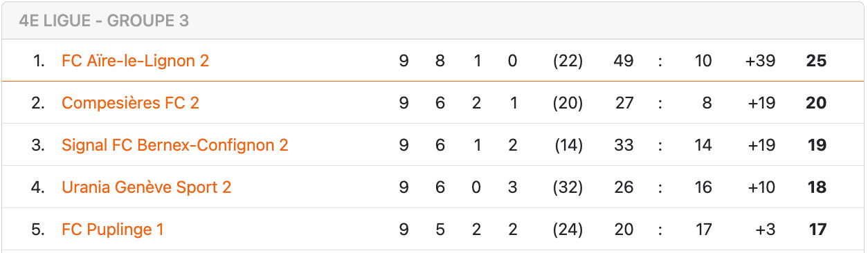
Task: Select the 18 points total for Urania
Action: click(817, 187)
